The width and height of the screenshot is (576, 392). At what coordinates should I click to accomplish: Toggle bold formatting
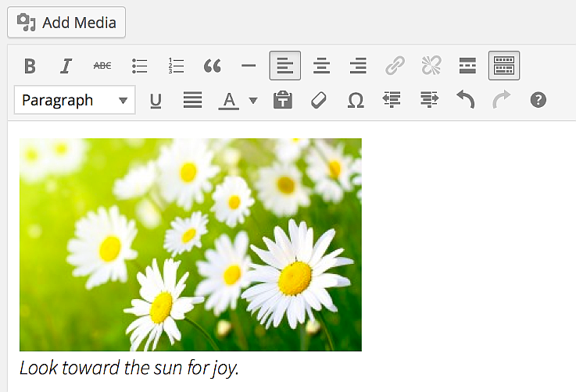click(x=30, y=66)
